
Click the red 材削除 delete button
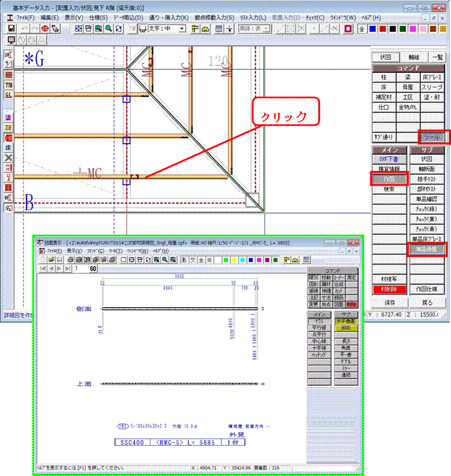coord(389,289)
